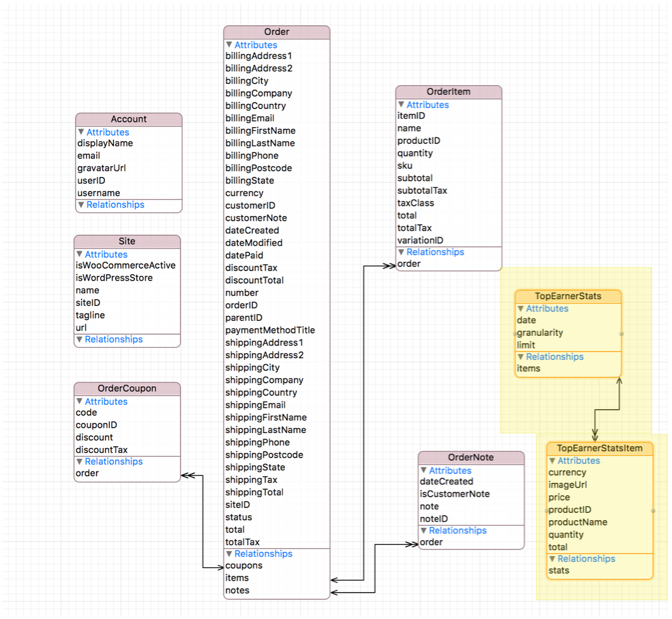Select shippingPostcode attribute in Order
This screenshot has height=619, width=672.
(x=264, y=455)
